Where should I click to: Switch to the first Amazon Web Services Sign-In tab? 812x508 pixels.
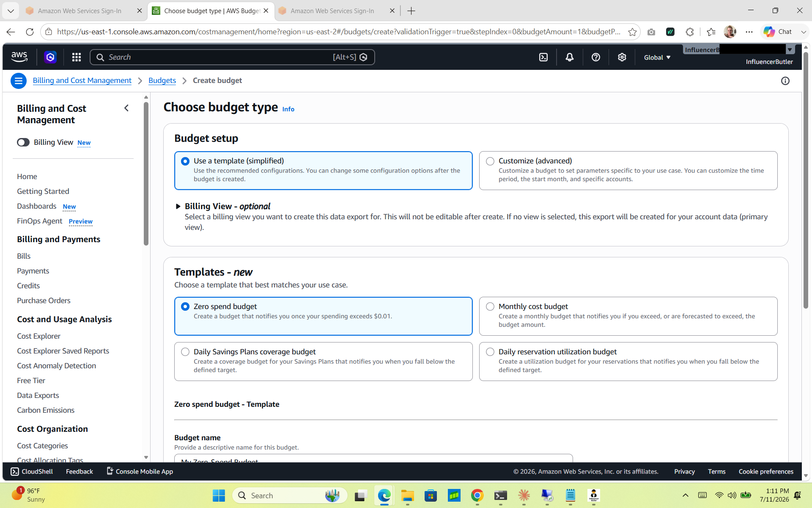(80, 11)
